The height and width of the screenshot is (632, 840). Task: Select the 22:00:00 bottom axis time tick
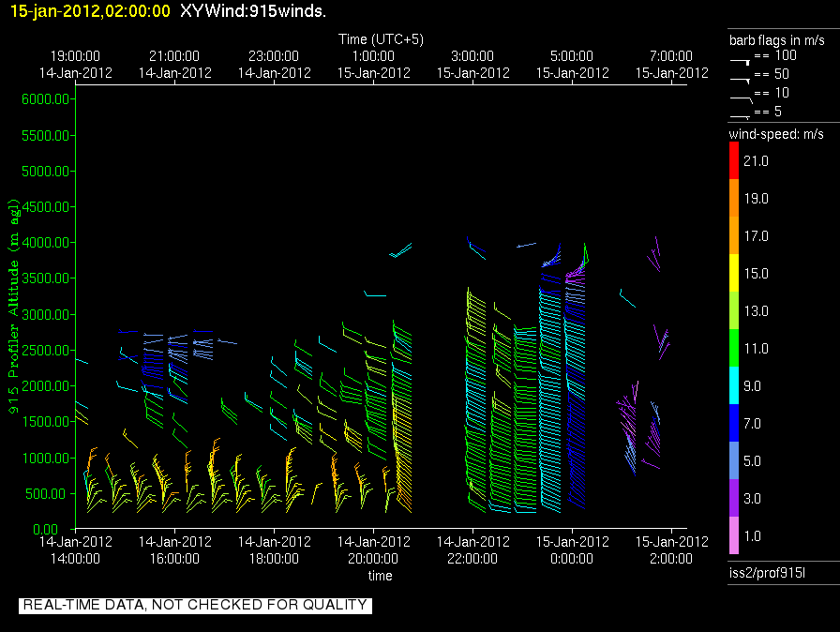click(x=472, y=558)
